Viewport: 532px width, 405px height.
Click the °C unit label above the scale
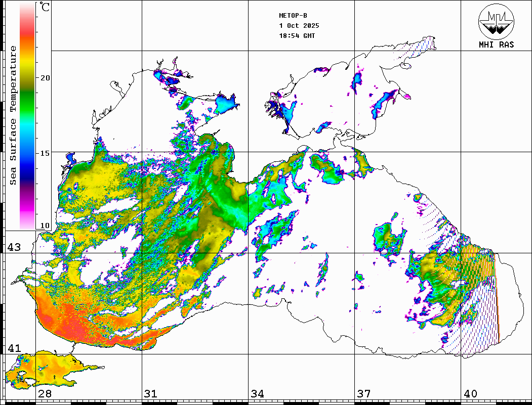point(46,7)
